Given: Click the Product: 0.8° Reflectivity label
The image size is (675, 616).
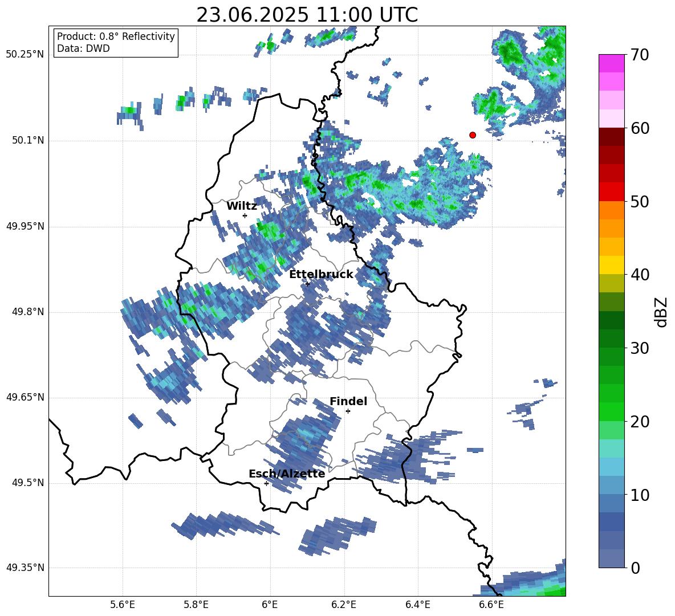Looking at the screenshot, I should (116, 36).
